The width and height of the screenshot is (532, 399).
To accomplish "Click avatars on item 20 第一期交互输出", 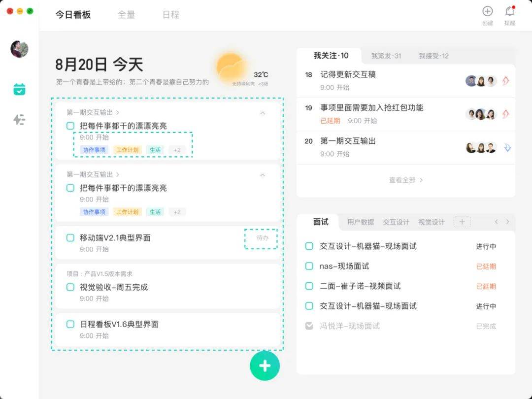I will coord(481,148).
